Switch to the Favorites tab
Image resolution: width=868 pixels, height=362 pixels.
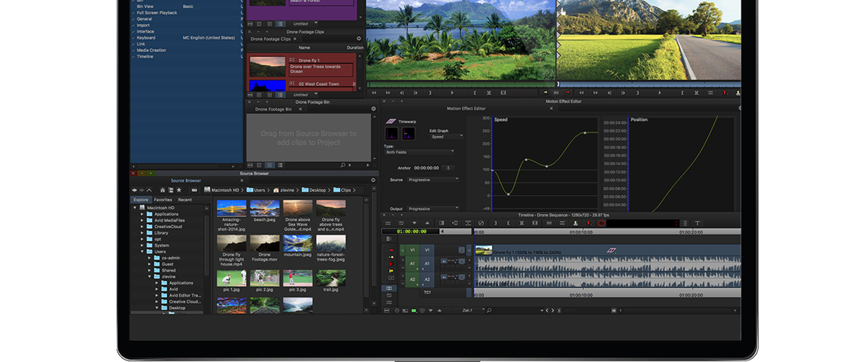[163, 199]
